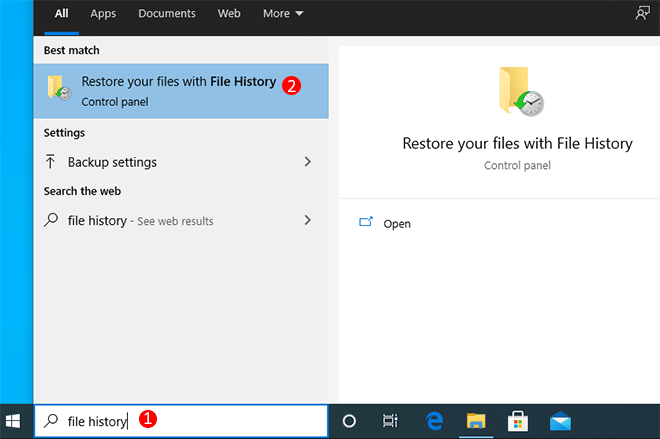
Task: Open Task View on the taskbar
Action: tap(390, 421)
